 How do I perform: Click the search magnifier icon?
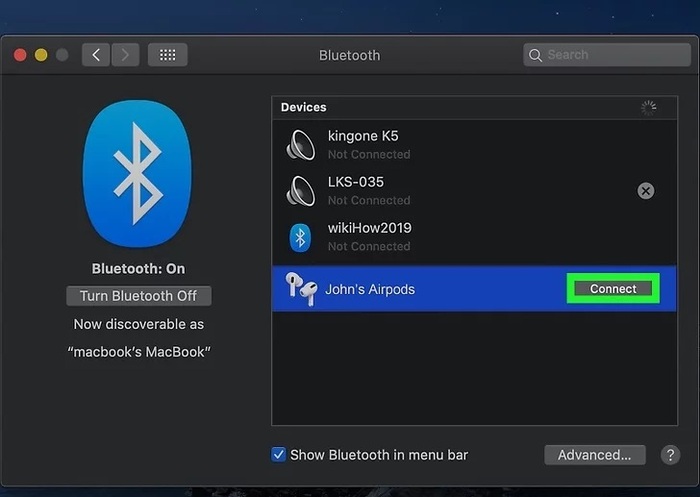point(535,55)
